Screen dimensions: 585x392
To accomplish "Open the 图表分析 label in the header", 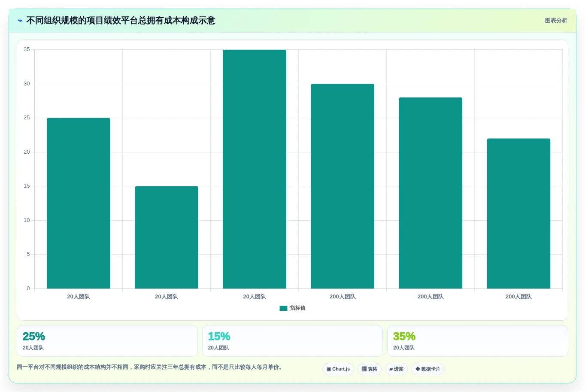I will [556, 21].
